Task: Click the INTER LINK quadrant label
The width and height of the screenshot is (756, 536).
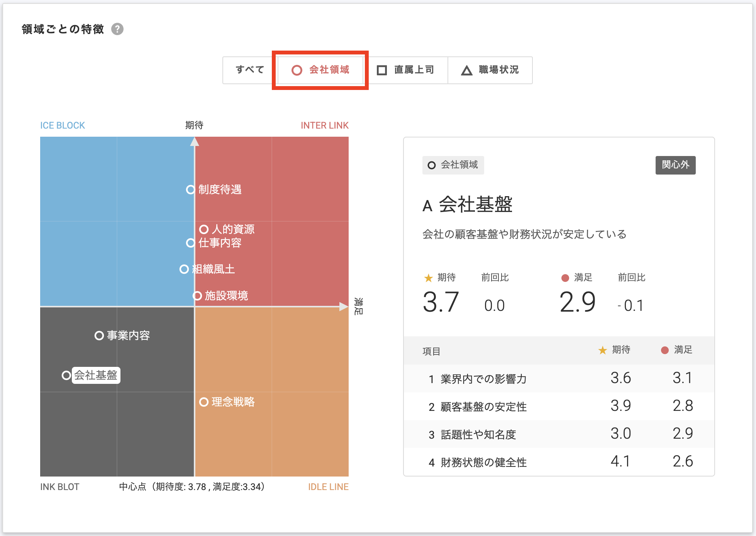Action: tap(324, 126)
